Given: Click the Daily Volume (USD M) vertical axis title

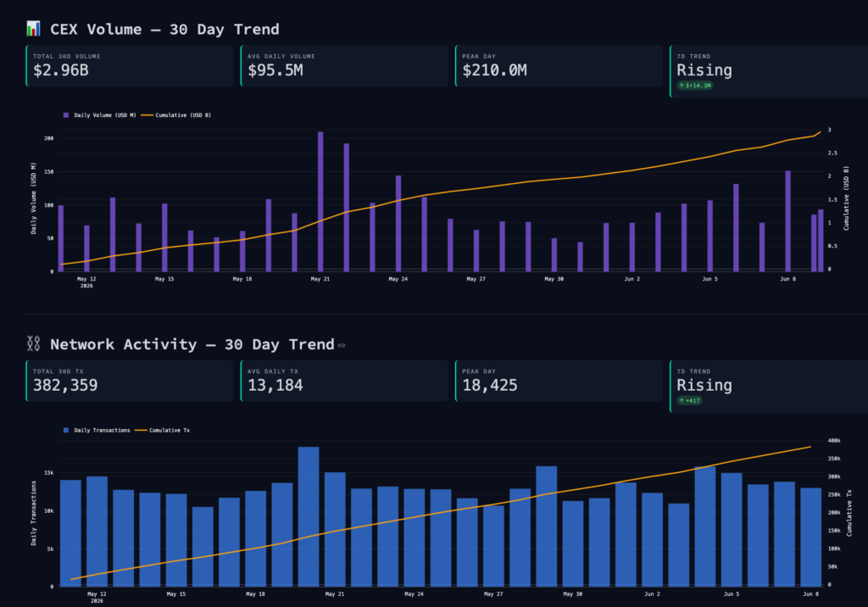Looking at the screenshot, I should [x=33, y=198].
